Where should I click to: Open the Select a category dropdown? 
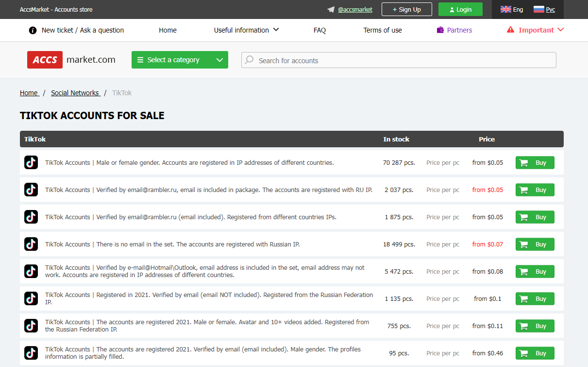coord(180,60)
